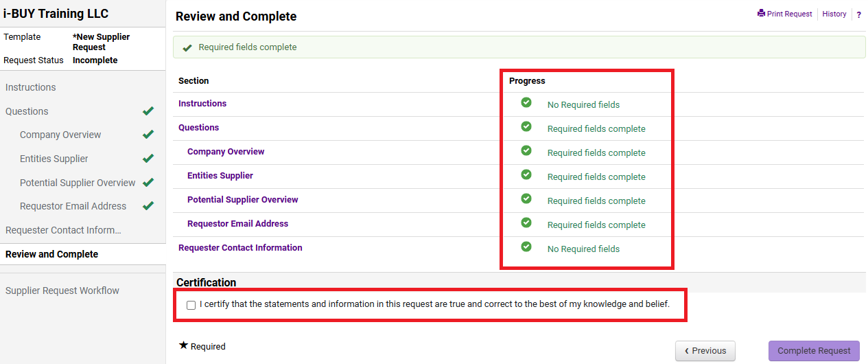Check the certification statement checkbox

[191, 305]
